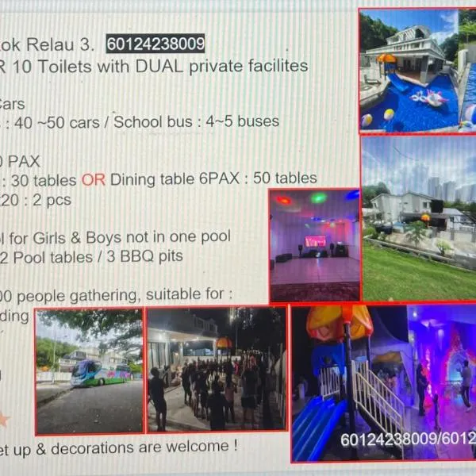Viewport: 476px width, 476px height.
Task: Click the orange umbrella in the pool photo
Action: tap(386, 59)
